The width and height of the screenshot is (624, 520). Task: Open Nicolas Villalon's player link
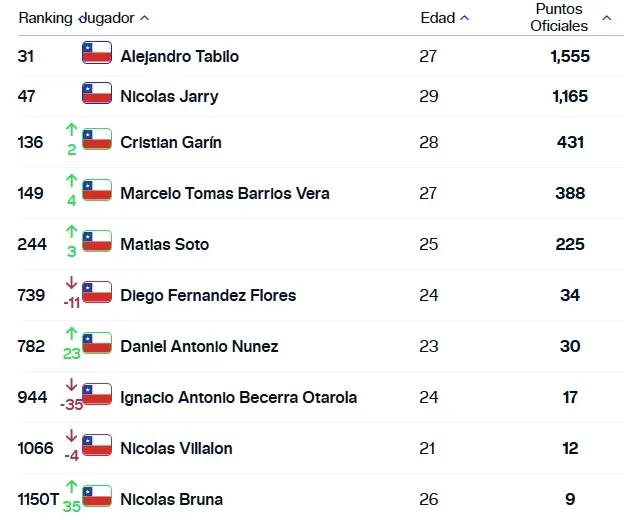click(176, 448)
